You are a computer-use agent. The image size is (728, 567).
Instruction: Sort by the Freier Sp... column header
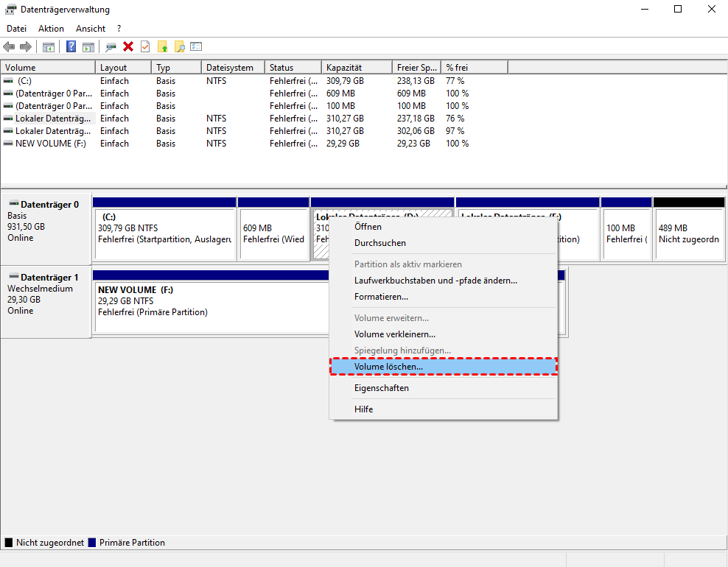(x=416, y=67)
